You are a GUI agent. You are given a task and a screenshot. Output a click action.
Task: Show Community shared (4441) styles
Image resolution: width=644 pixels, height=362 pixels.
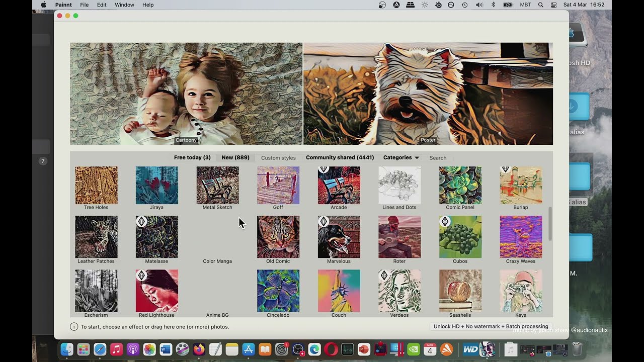tap(340, 157)
